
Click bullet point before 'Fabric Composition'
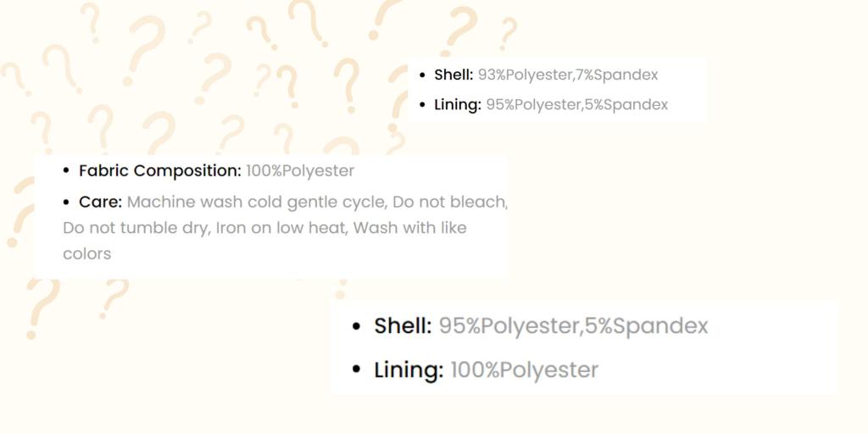tap(66, 171)
